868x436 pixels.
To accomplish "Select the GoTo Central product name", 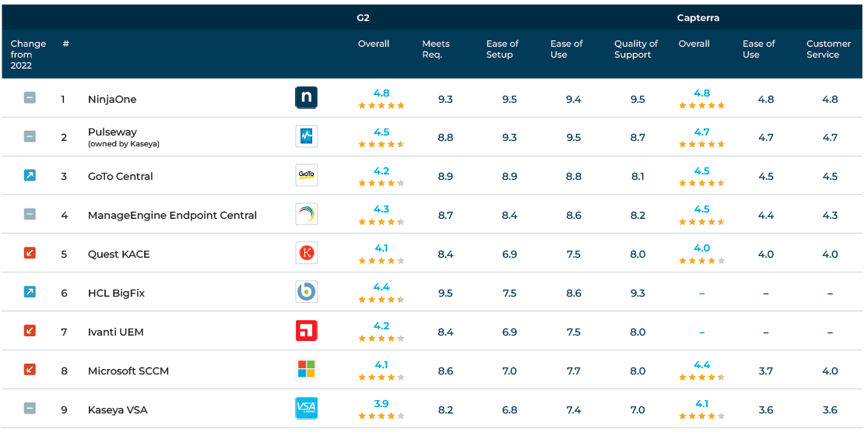I will pos(120,177).
